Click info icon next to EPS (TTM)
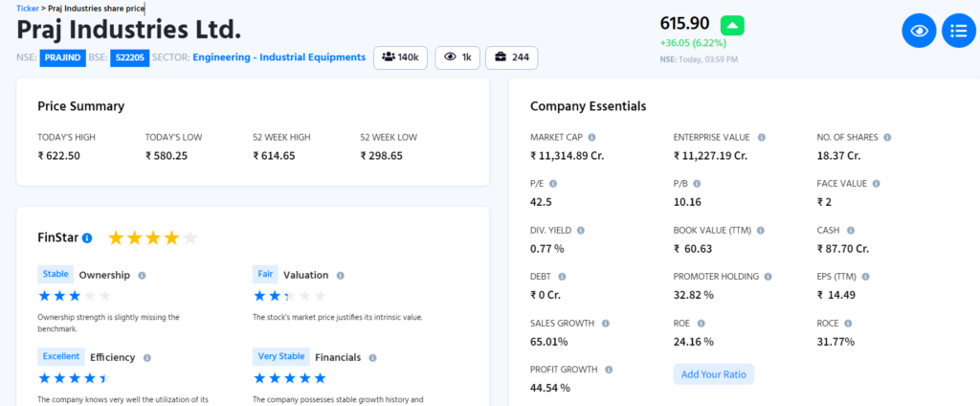Screen dimensions: 980x406 (865, 277)
